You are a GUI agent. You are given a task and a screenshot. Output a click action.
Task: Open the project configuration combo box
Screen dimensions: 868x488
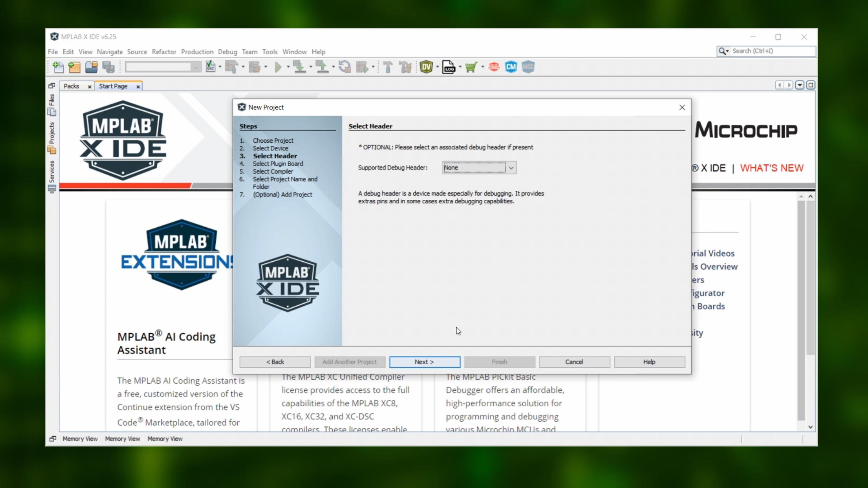tap(163, 67)
